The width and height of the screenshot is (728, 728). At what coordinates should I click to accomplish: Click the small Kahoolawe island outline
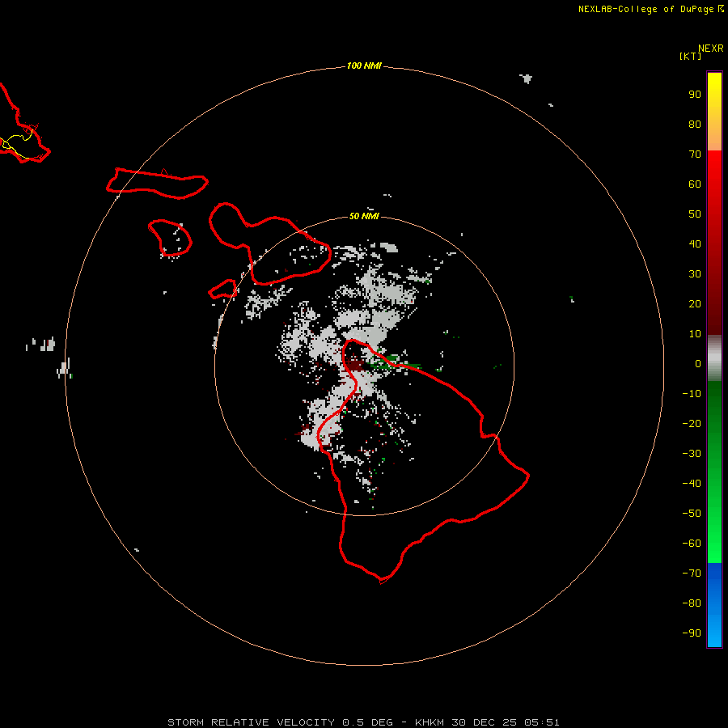tap(223, 290)
